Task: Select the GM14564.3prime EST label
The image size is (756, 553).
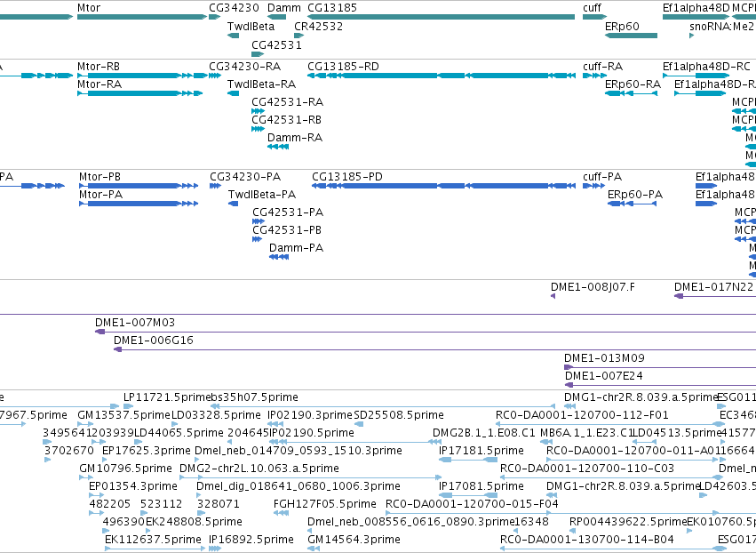Action: point(354,540)
